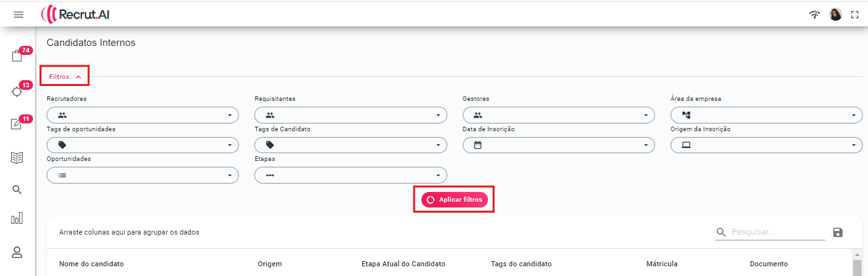Save the grid layout with floppy icon
This screenshot has height=276, width=868.
838,233
